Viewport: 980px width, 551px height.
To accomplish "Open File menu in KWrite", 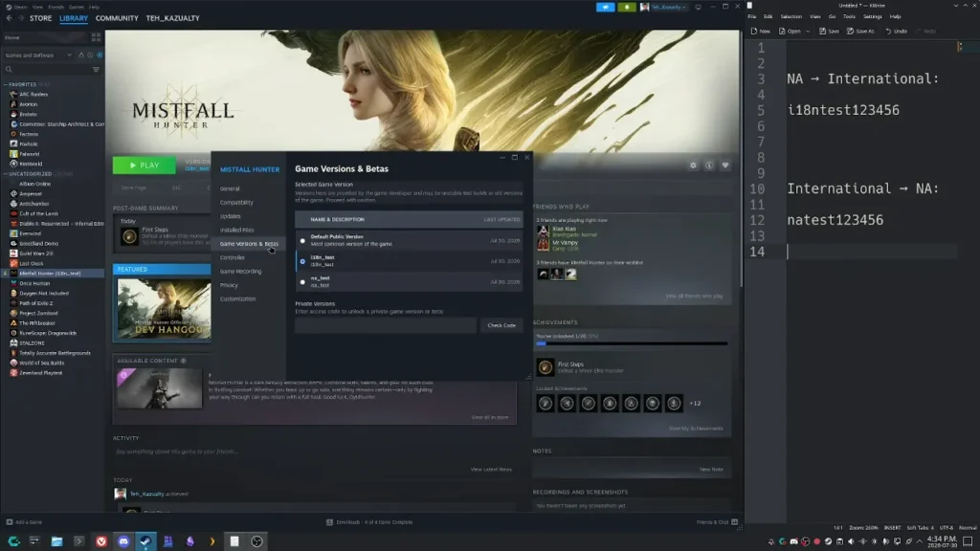I will (x=752, y=17).
